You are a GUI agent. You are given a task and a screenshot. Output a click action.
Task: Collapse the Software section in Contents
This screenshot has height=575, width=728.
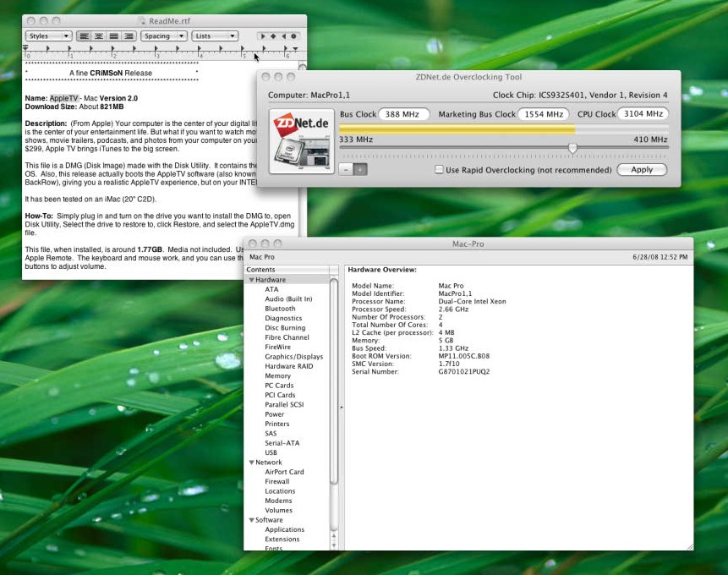click(x=251, y=520)
